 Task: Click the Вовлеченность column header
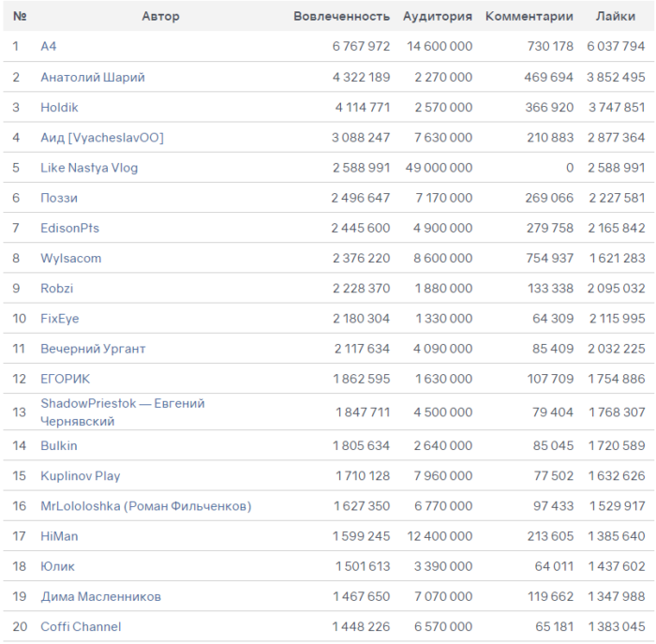tap(341, 16)
